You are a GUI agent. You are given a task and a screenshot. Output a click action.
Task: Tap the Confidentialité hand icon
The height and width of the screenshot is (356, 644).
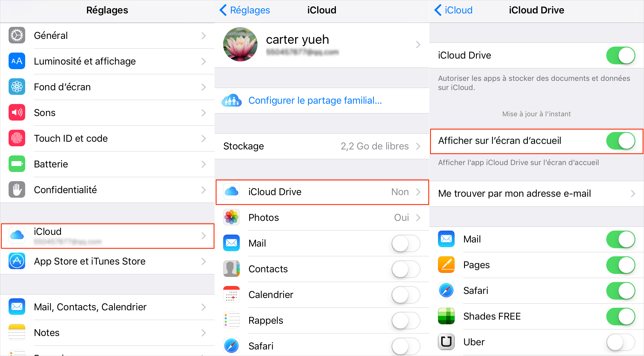coord(17,190)
